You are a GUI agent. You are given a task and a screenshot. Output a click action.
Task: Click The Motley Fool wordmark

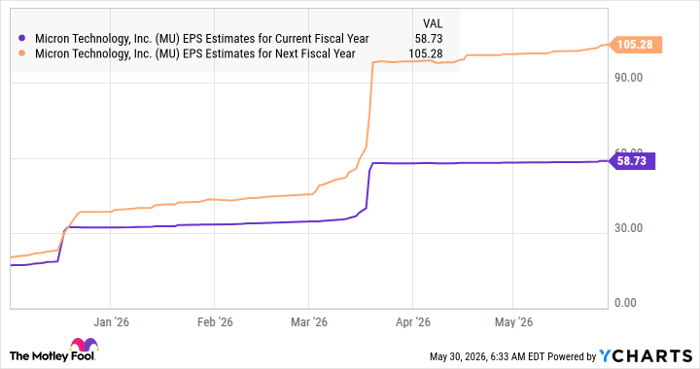click(52, 356)
